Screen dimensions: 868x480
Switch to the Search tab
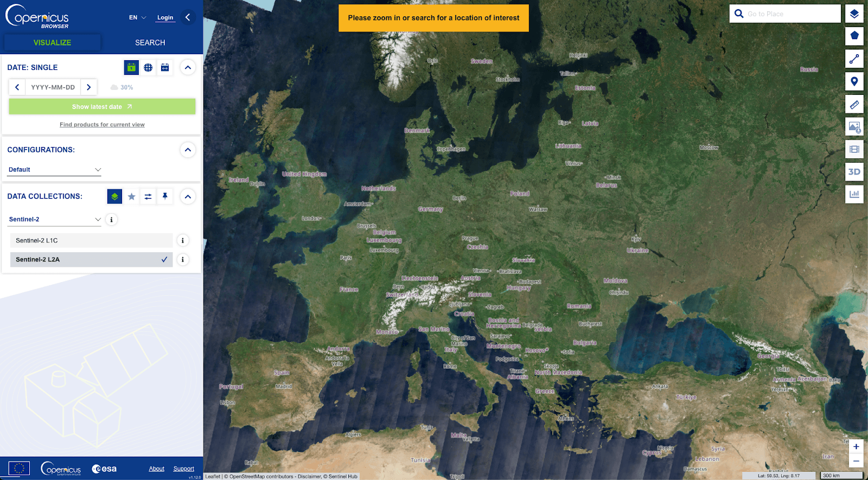(x=150, y=42)
